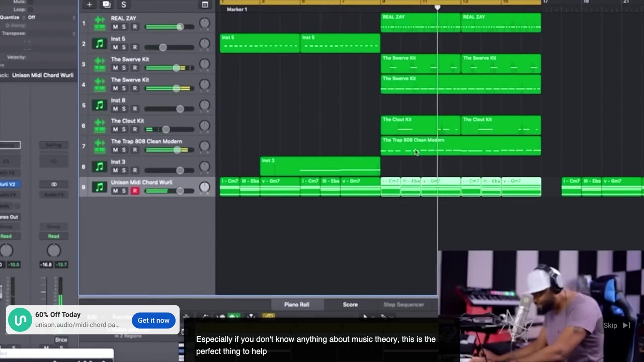Click the Unison logo in the ad banner
The image size is (644, 362).
20,320
